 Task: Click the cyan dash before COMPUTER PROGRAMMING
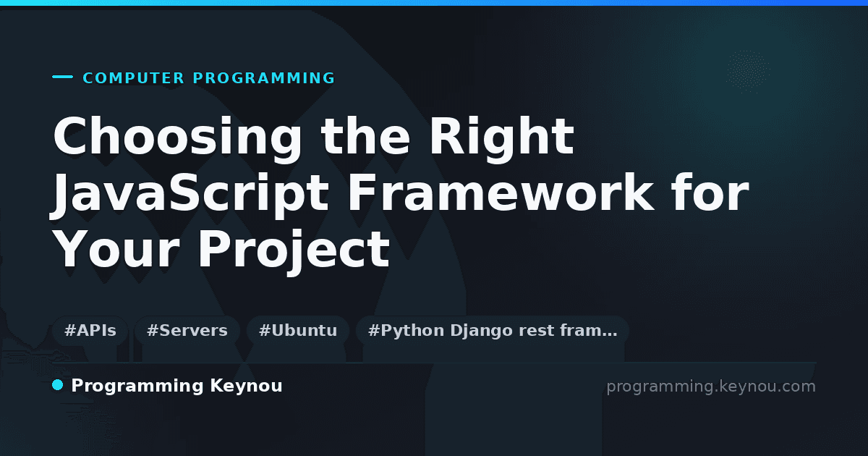click(63, 77)
